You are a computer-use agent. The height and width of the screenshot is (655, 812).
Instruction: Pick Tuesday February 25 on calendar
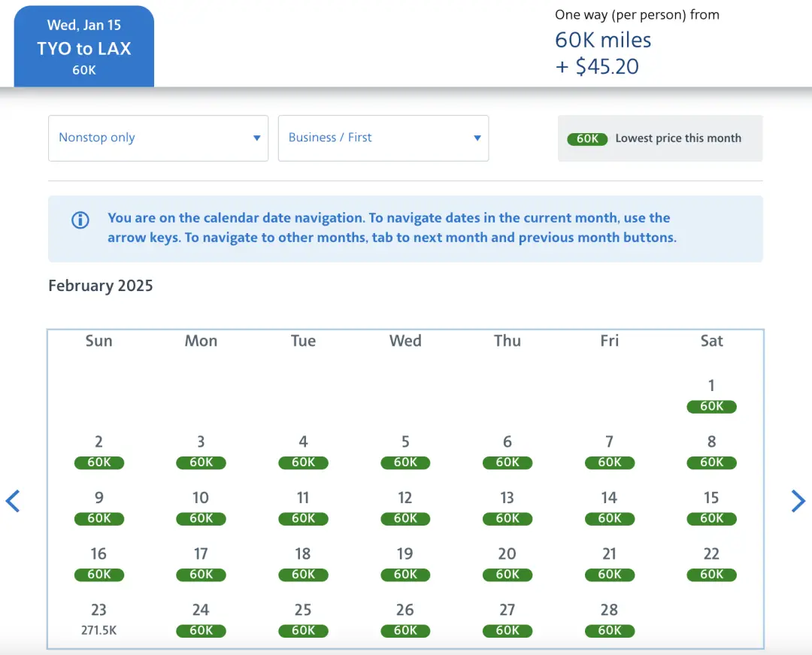coord(303,619)
